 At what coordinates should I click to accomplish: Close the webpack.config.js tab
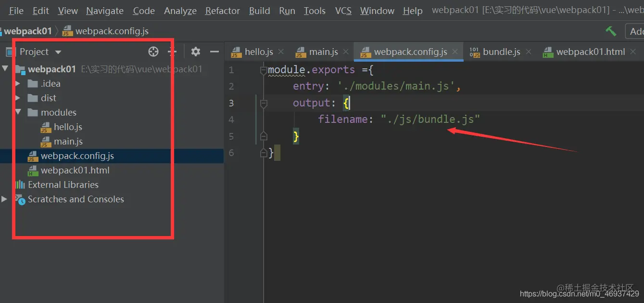[x=455, y=52]
